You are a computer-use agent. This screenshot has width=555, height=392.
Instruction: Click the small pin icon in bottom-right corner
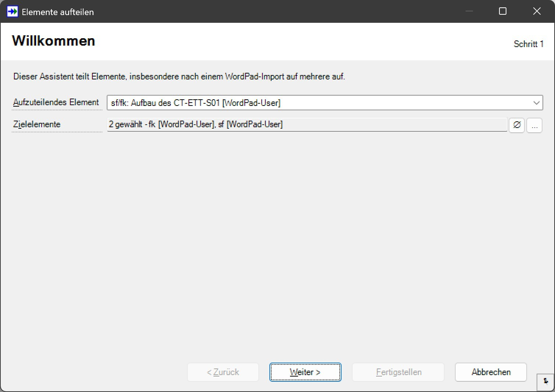coord(546,382)
